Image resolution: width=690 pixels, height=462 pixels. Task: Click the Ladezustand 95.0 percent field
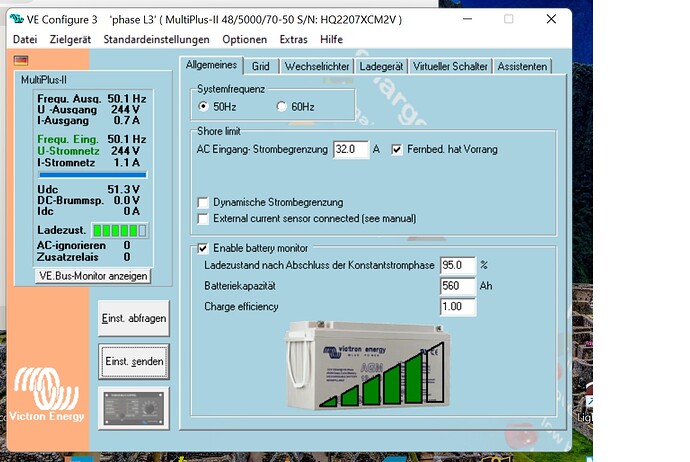458,265
